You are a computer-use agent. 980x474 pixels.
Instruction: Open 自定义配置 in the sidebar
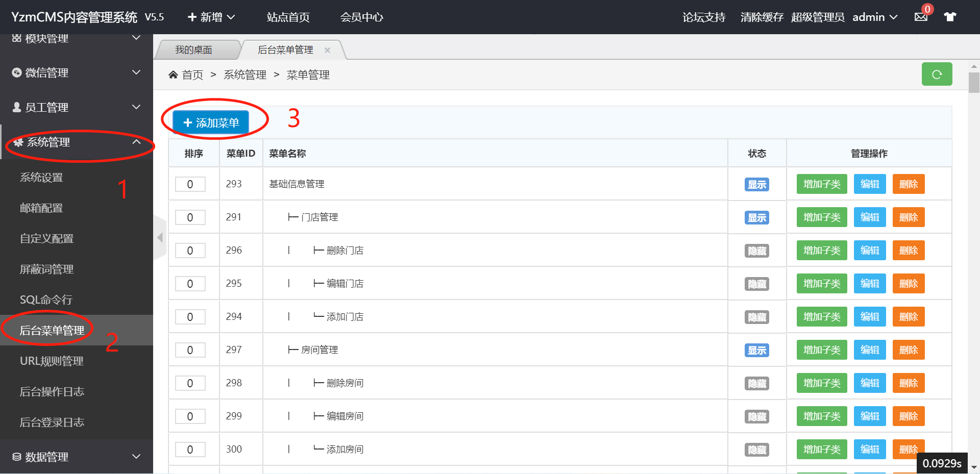(46, 238)
